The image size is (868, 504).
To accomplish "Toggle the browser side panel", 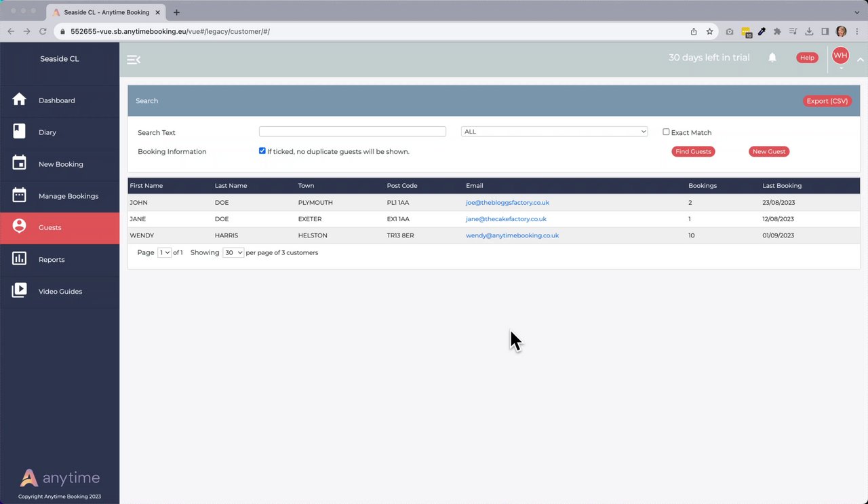I will 825,31.
